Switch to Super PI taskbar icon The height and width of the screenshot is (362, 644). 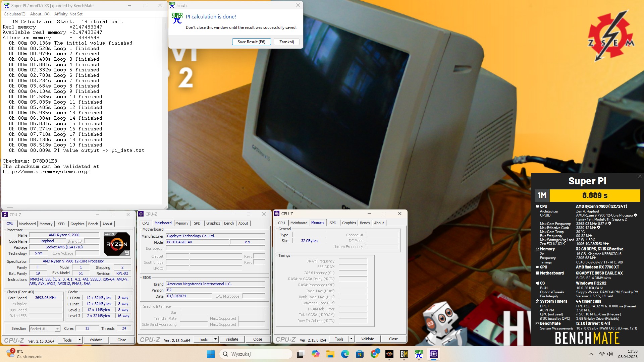(x=419, y=354)
